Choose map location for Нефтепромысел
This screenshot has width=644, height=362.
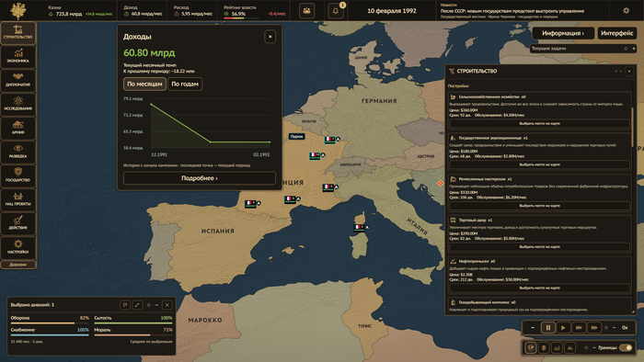(540, 288)
